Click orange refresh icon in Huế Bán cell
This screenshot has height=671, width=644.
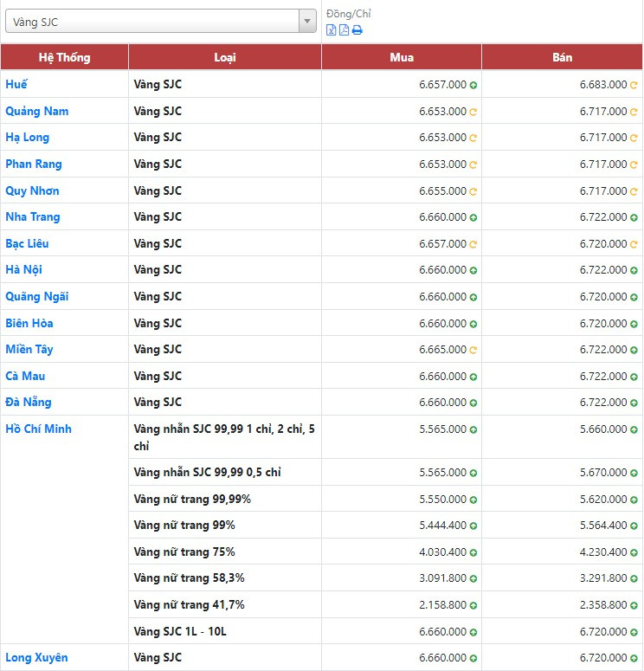(x=634, y=85)
